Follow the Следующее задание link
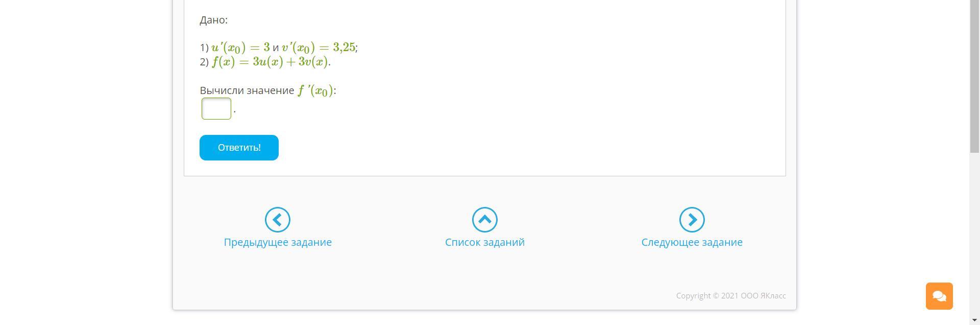Viewport: 980px width, 325px height. coord(692,242)
